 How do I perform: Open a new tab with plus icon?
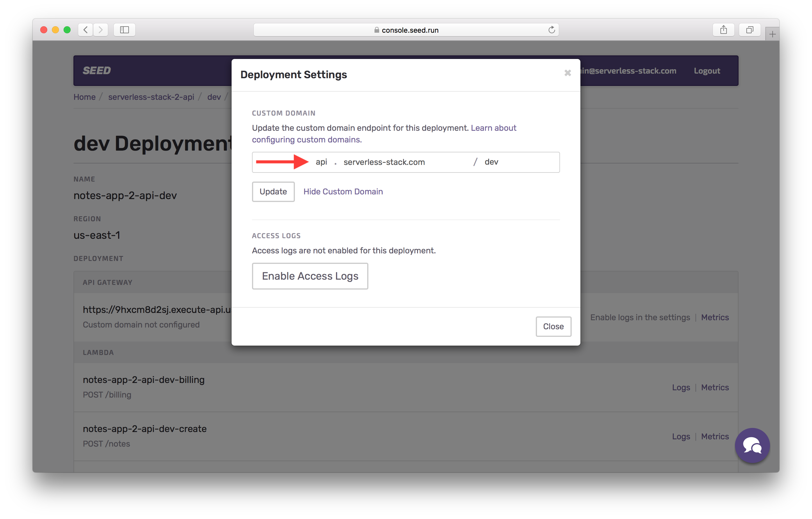(x=772, y=34)
